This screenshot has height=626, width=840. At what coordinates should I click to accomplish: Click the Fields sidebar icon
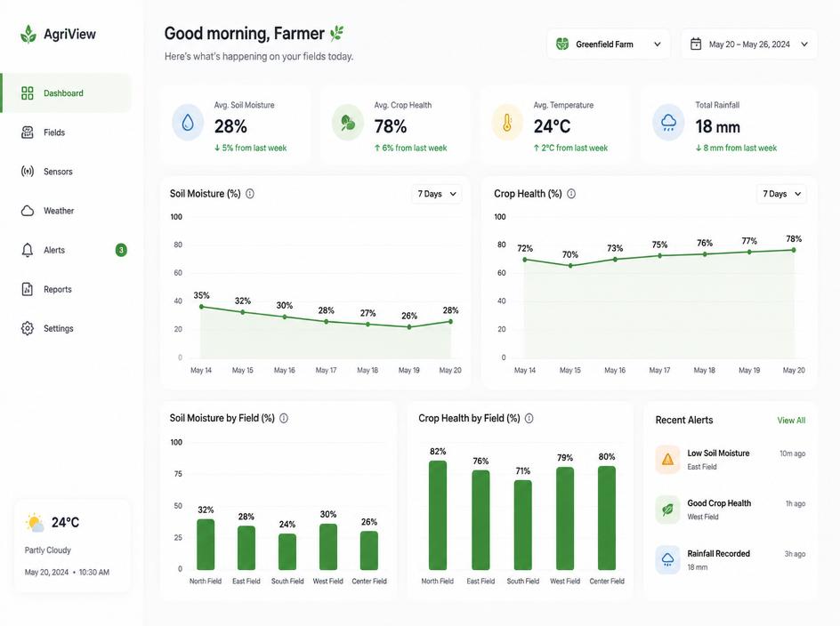28,132
